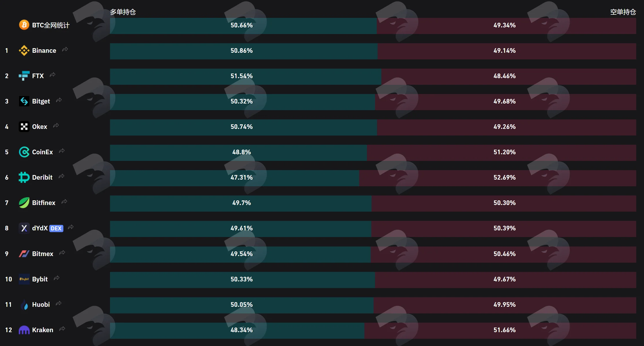Click the 空单持仓 column header
This screenshot has height=346, width=644.
[623, 12]
